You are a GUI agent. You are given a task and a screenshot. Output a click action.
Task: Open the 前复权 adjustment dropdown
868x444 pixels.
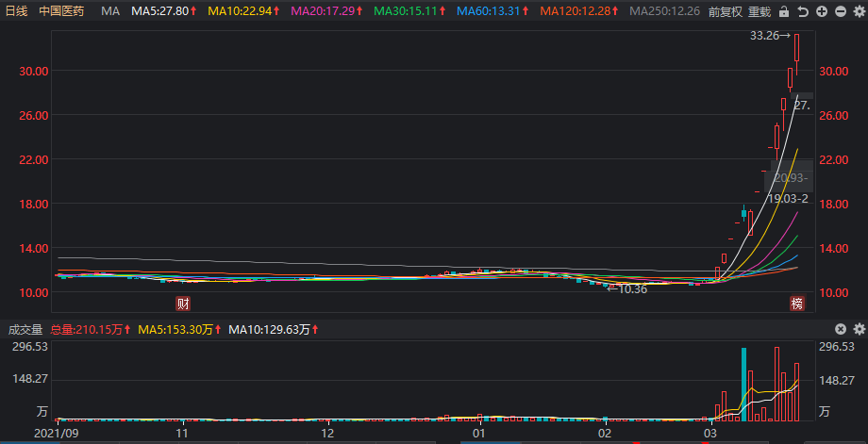726,11
